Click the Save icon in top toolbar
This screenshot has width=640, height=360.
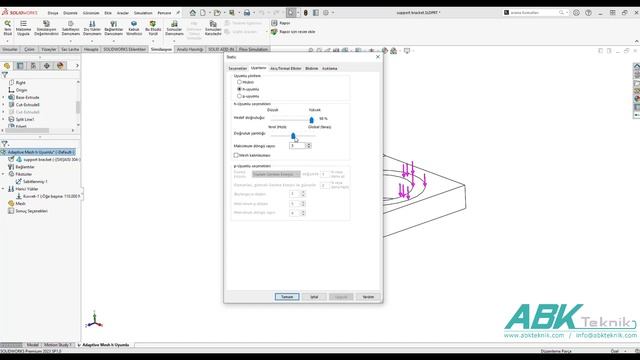(232, 13)
